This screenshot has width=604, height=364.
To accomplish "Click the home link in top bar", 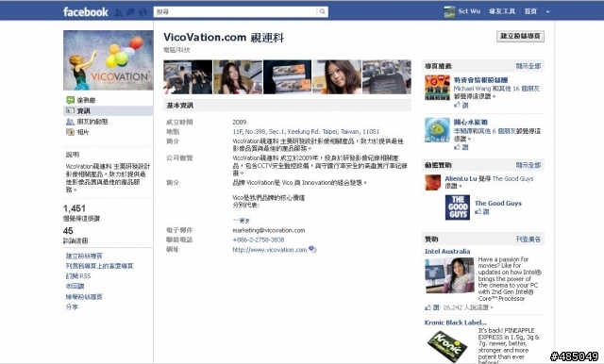I will point(530,11).
